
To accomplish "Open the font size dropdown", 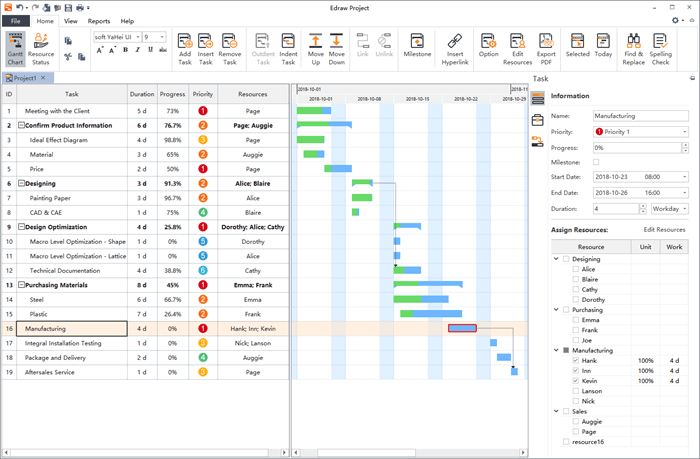I will 162,37.
